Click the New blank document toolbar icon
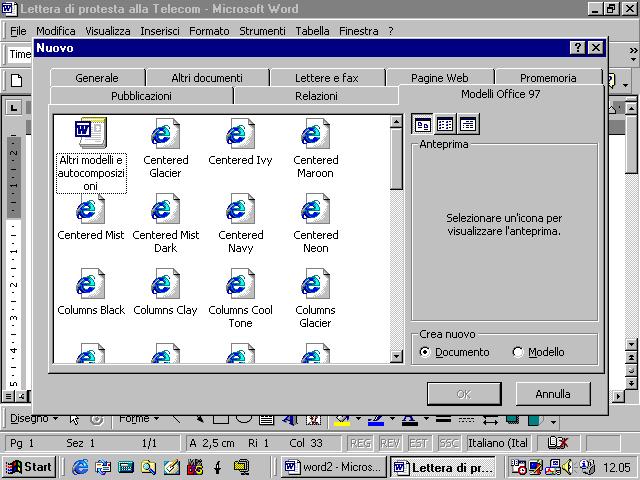Image resolution: width=640 pixels, height=480 pixels. click(16, 80)
